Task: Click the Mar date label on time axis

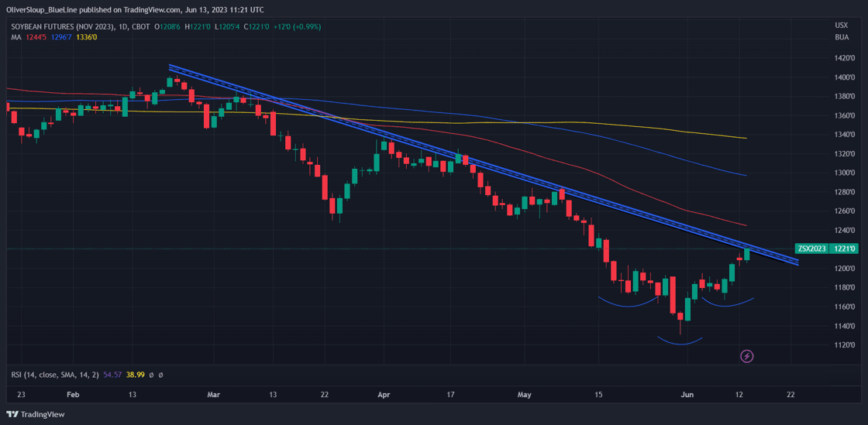Action: coord(213,395)
